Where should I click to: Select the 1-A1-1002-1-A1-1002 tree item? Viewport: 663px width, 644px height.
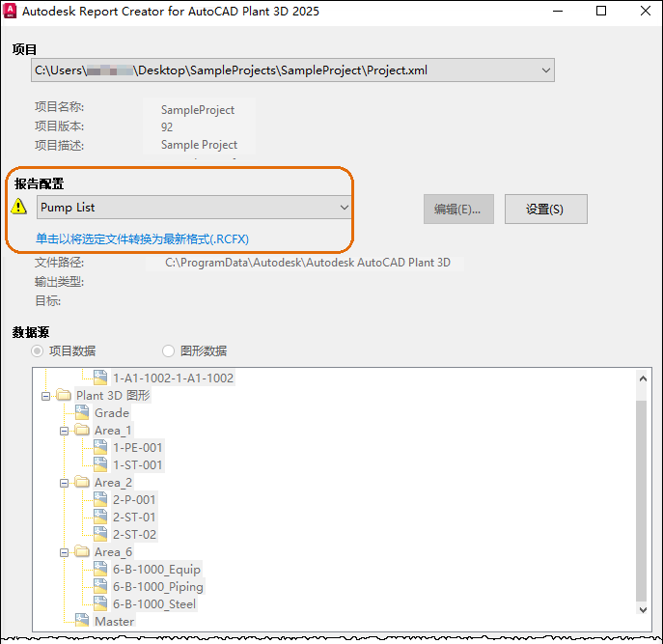click(x=174, y=378)
